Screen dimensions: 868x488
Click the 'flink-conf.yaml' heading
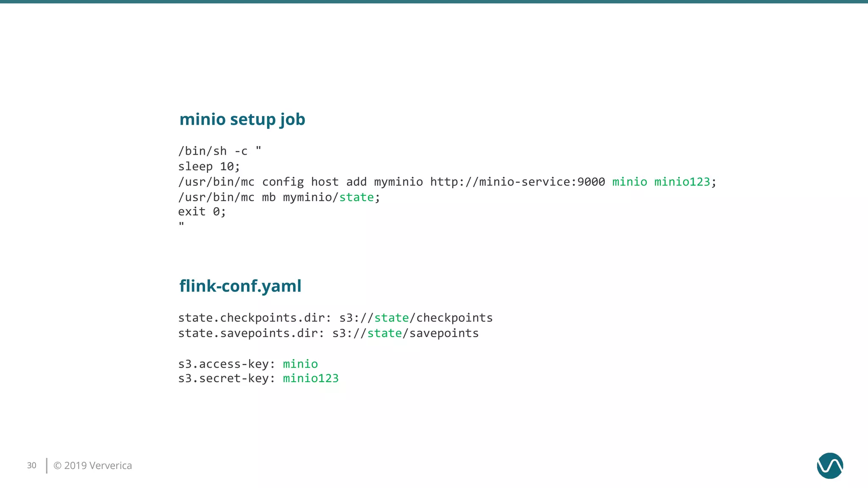point(240,287)
